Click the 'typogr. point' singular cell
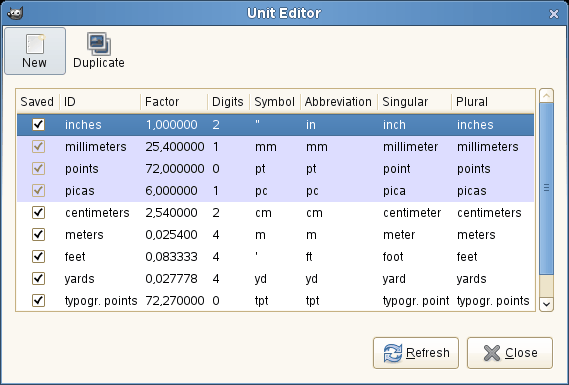Viewport: 569px width, 385px height. point(416,301)
